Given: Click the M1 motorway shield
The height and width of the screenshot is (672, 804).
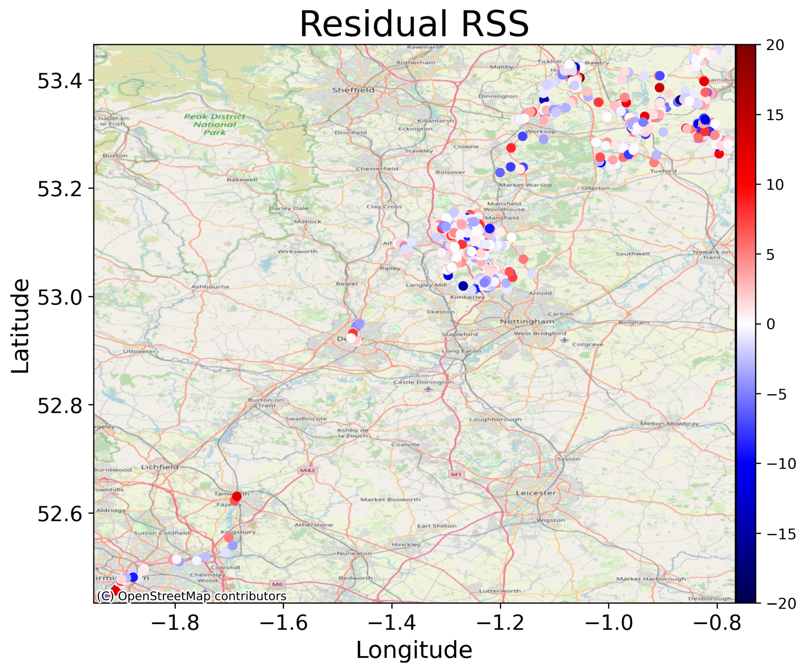Looking at the screenshot, I should (x=456, y=475).
